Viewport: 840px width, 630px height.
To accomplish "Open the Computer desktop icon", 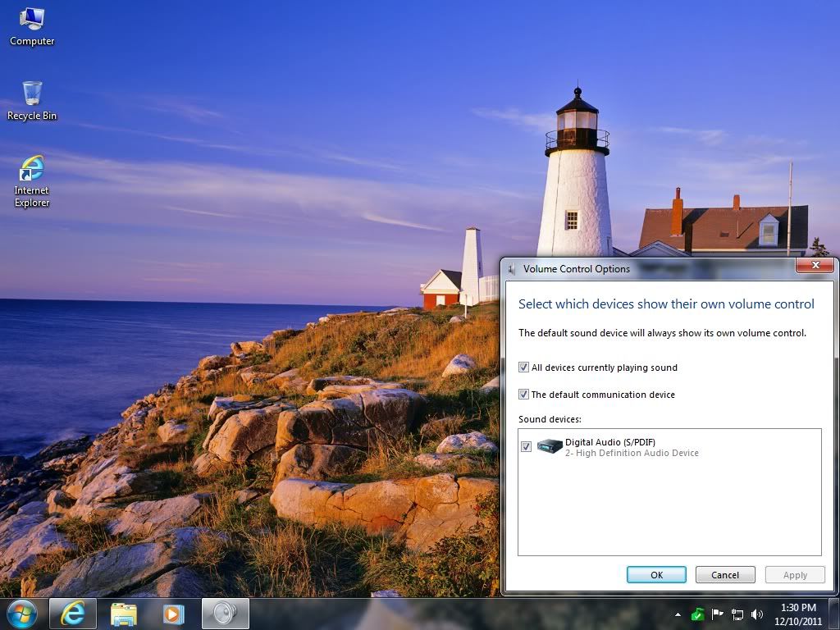I will [32, 27].
